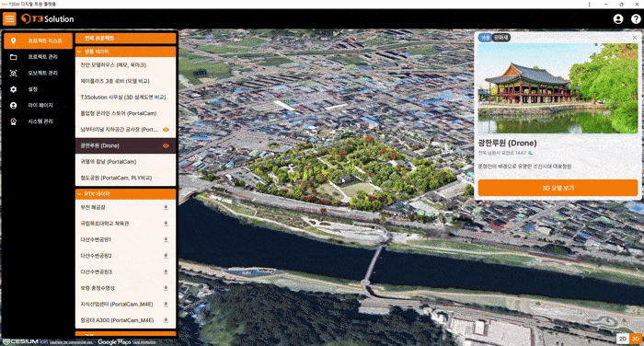Image resolution: width=644 pixels, height=346 pixels.
Task: Select 다산수변공원3 list row text
Action: [96, 272]
